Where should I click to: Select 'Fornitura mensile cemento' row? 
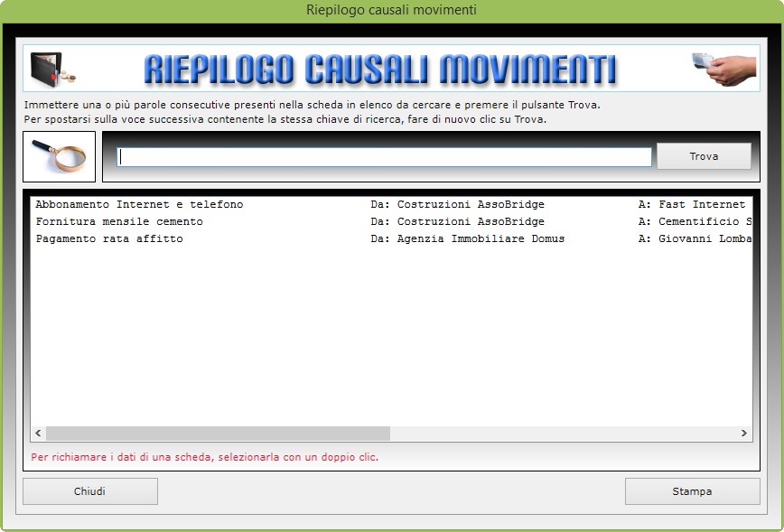391,221
